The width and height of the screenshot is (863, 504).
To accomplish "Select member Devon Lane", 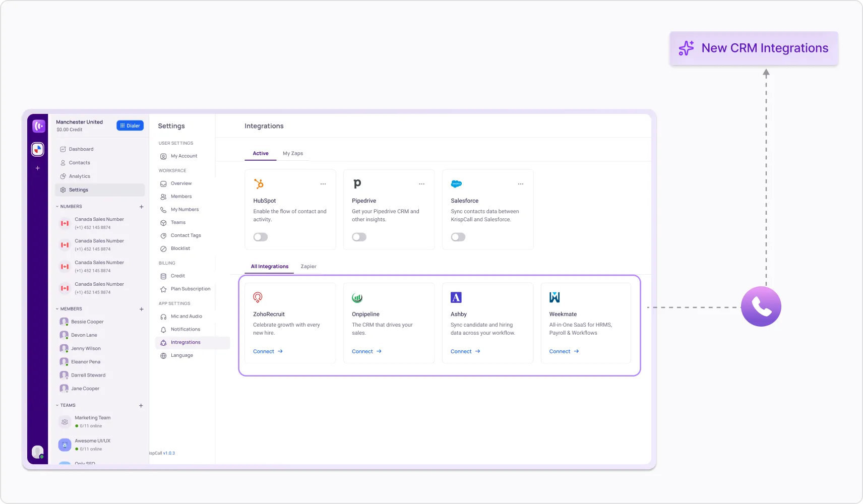I will (79, 335).
